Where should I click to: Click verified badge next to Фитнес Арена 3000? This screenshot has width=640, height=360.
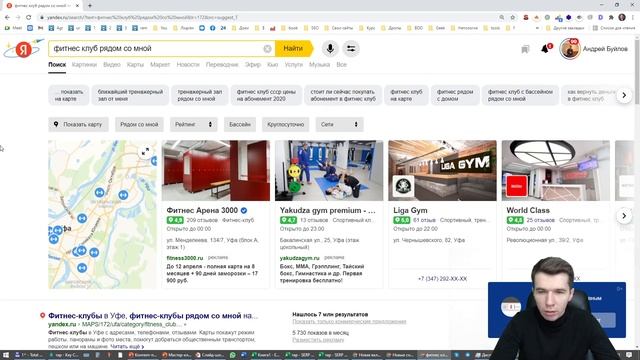click(244, 211)
